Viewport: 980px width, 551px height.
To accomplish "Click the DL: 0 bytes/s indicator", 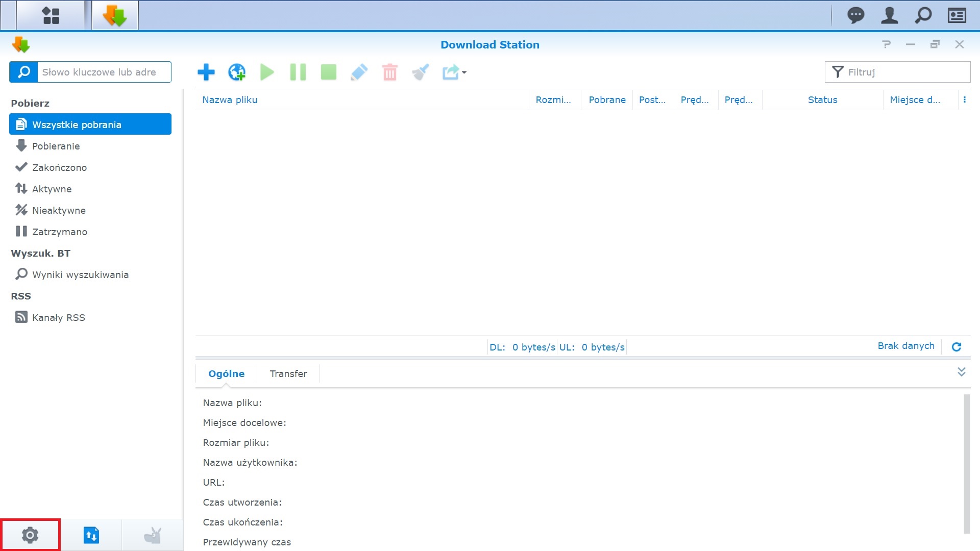I will [522, 347].
